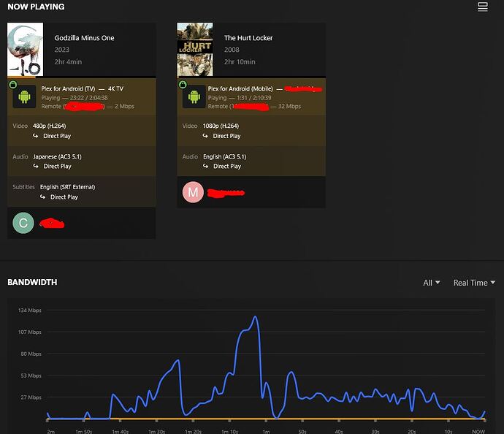
Task: Click the Direct Play arrow under Subtitles
Action: (x=42, y=197)
